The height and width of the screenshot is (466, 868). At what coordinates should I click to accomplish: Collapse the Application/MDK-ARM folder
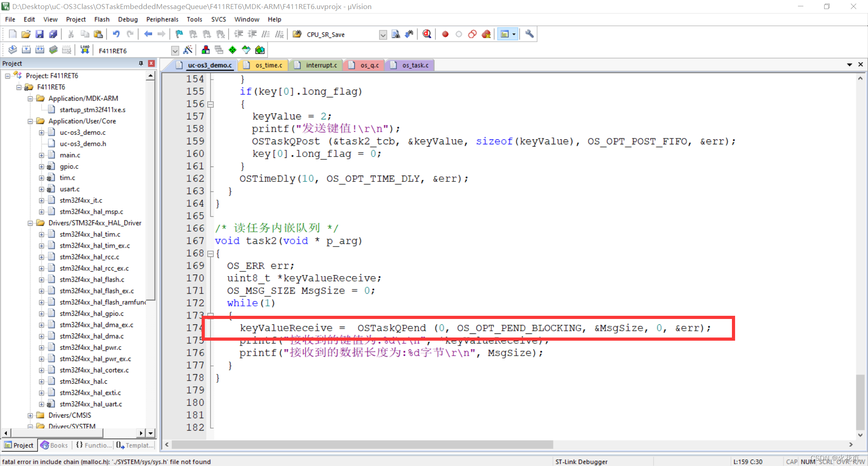30,99
